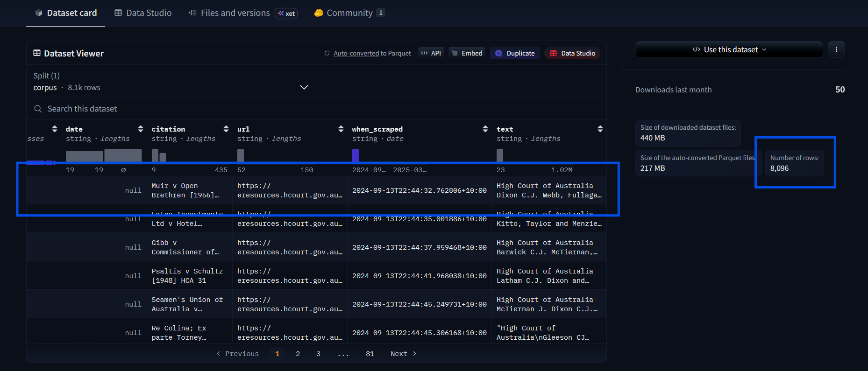
Task: Open red Data Studio button in viewer
Action: 572,53
